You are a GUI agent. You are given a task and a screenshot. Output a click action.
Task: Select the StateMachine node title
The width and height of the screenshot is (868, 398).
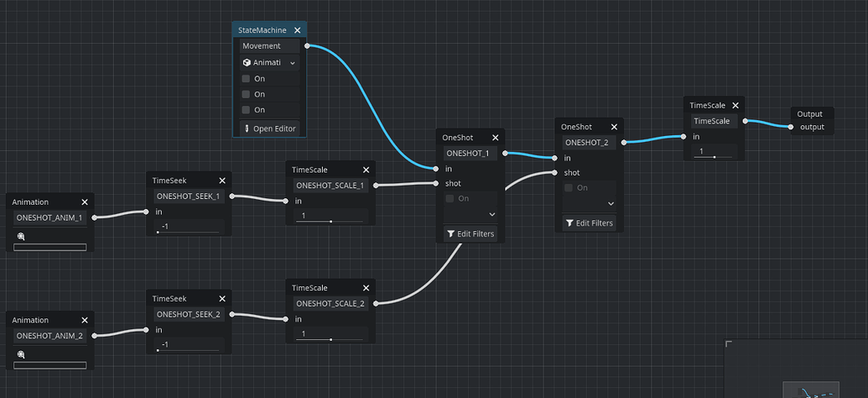pyautogui.click(x=262, y=30)
